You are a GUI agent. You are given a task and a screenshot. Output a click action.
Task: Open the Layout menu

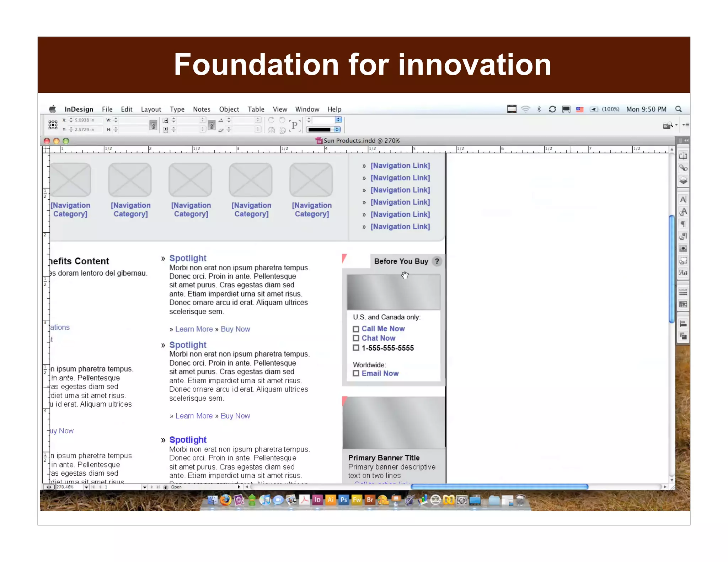point(151,109)
